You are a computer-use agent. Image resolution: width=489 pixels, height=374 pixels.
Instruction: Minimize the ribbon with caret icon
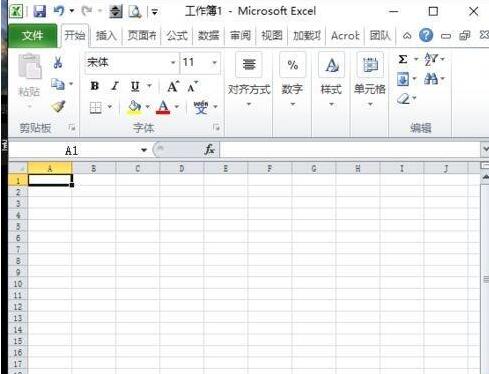pyautogui.click(x=407, y=35)
